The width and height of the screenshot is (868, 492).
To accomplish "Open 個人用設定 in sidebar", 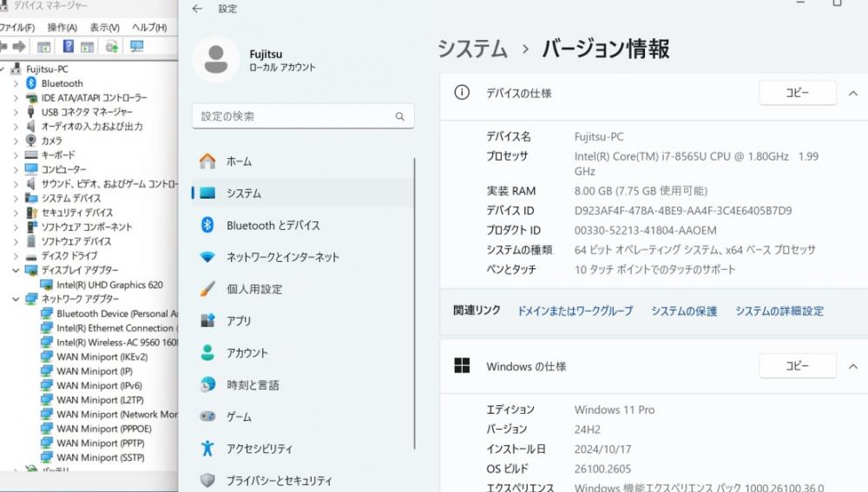I will click(303, 289).
